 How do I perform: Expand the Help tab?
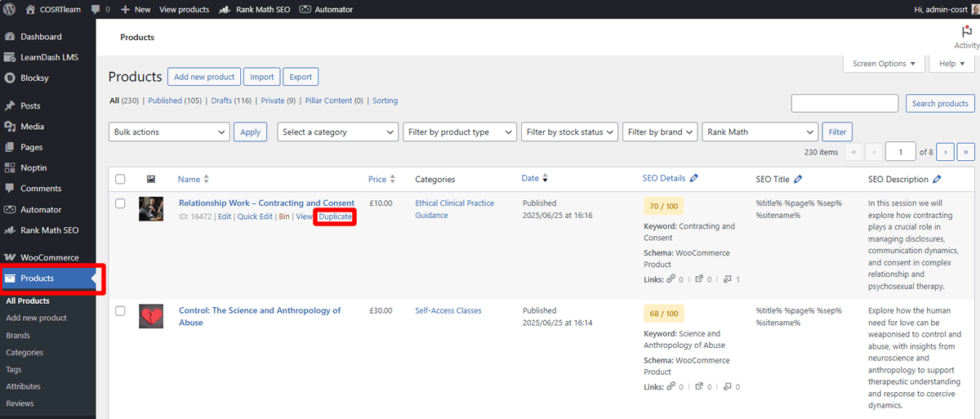click(x=952, y=64)
